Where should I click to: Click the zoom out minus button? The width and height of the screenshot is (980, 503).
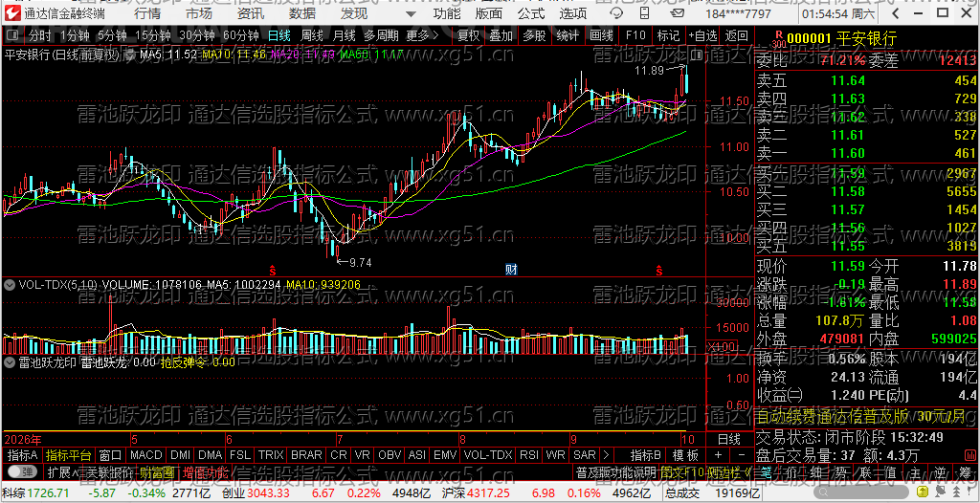point(741,454)
